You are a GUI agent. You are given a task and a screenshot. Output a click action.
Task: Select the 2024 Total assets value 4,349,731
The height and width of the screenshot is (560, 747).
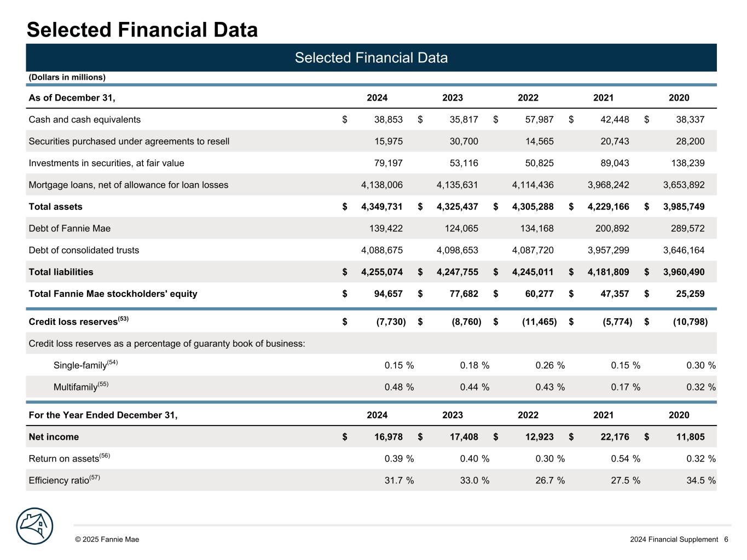coord(381,207)
